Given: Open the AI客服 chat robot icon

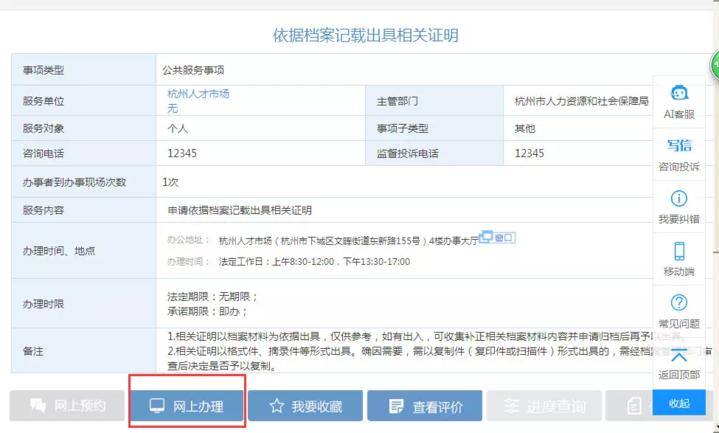Looking at the screenshot, I should pyautogui.click(x=679, y=93).
